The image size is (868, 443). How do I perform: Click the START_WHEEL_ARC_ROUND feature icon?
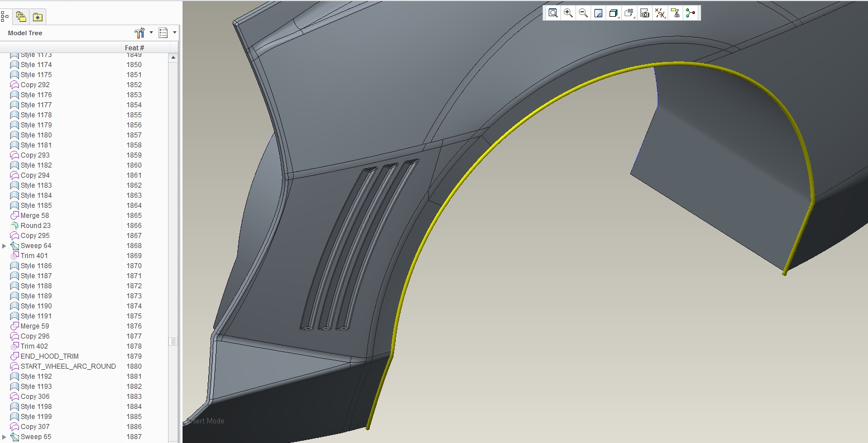15,366
